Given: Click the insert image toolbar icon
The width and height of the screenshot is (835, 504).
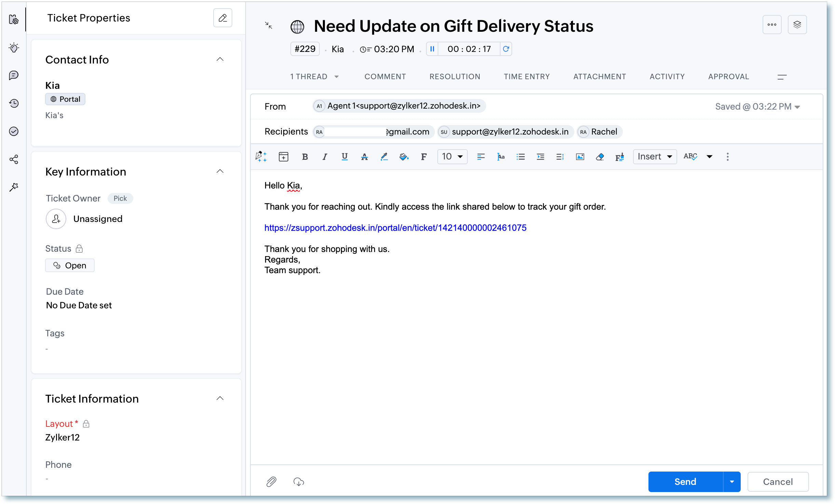Looking at the screenshot, I should pos(580,157).
